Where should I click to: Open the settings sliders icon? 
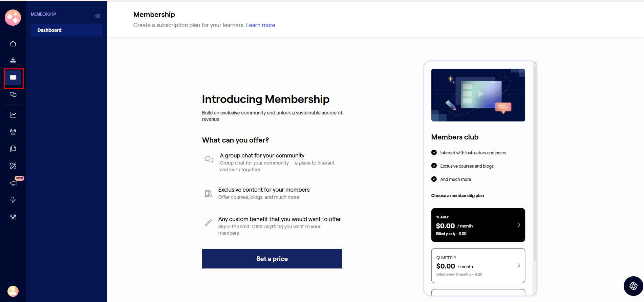pyautogui.click(x=13, y=217)
